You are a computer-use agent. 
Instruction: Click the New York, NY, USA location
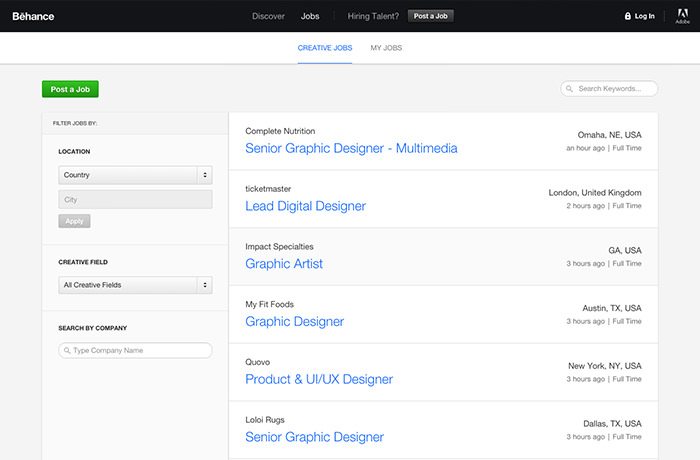604,366
